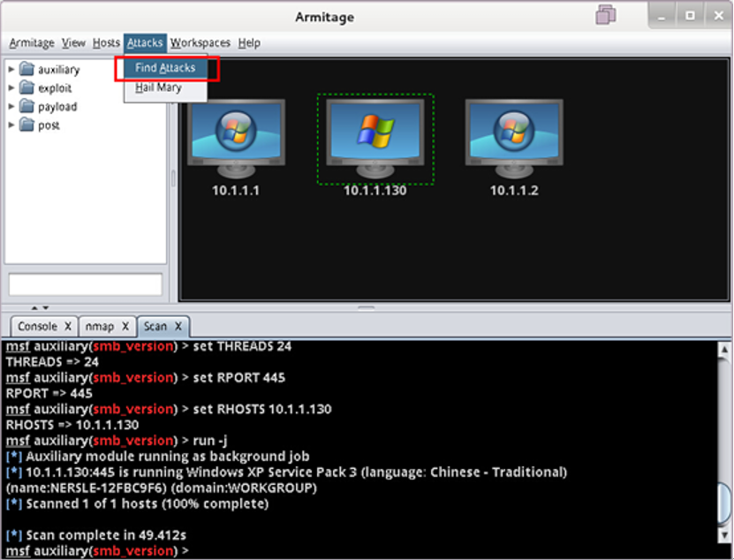This screenshot has width=734, height=560.
Task: Click the '(name:NERSLE-12FBC9F6)' output text
Action: [87, 488]
